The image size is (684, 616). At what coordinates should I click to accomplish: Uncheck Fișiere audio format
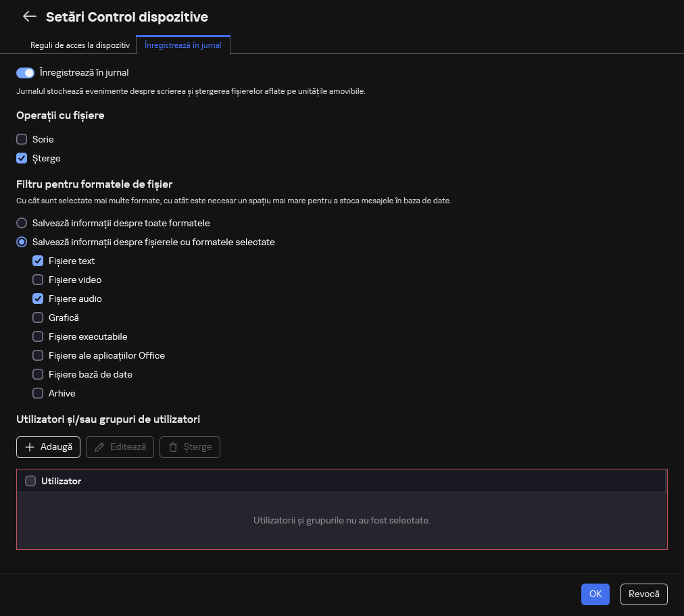tap(38, 299)
